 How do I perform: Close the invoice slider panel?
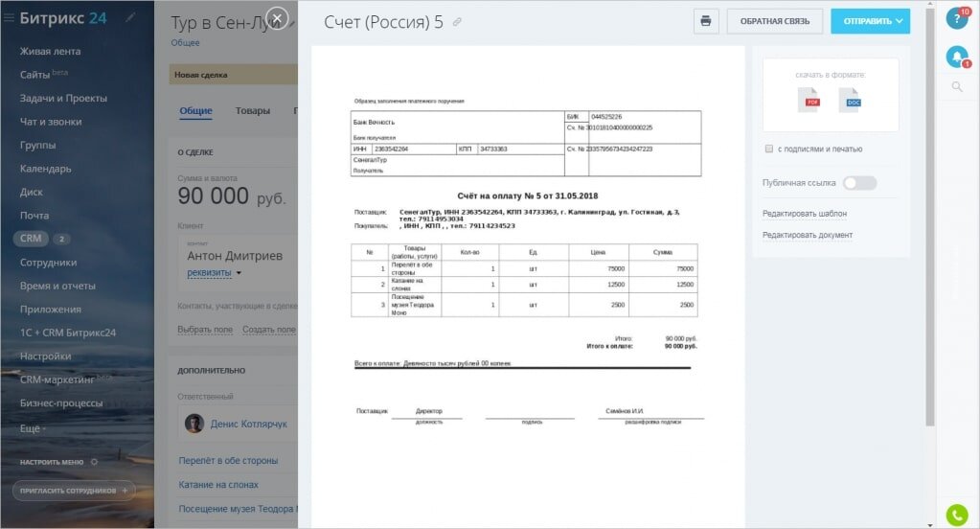277,18
